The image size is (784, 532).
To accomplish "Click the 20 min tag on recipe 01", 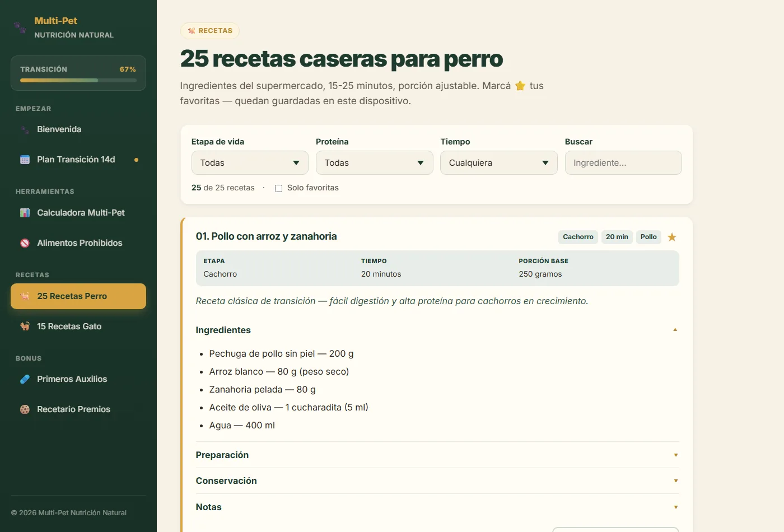I will click(x=617, y=237).
